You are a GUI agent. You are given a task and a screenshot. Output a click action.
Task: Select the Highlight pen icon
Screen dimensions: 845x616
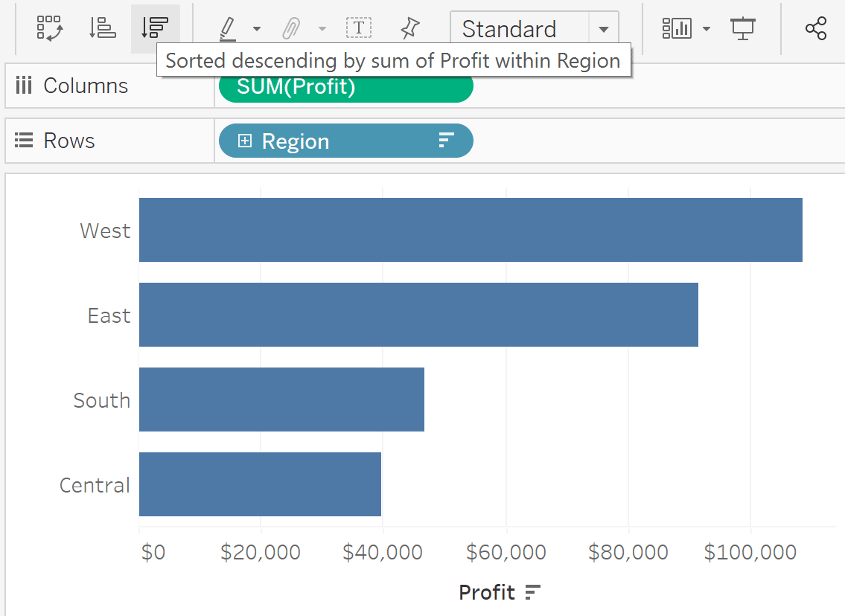pos(227,28)
